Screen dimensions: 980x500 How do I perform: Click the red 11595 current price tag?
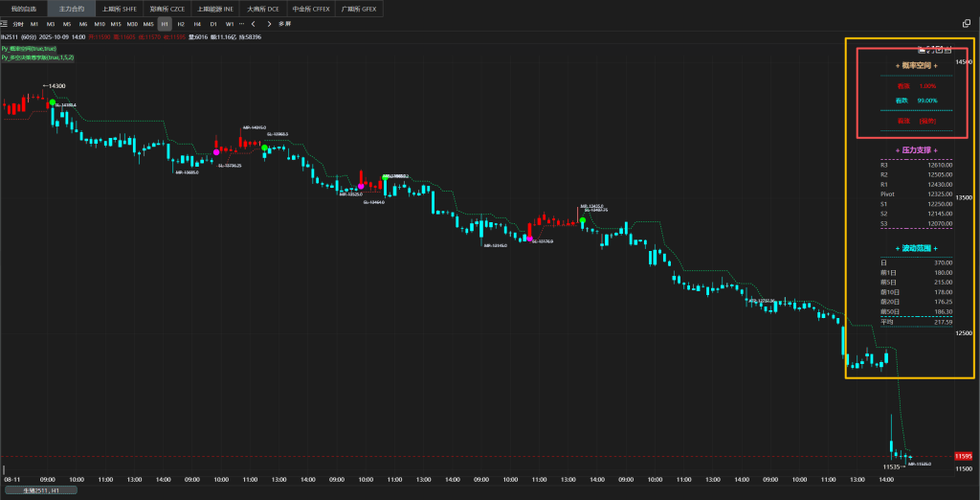[964, 457]
